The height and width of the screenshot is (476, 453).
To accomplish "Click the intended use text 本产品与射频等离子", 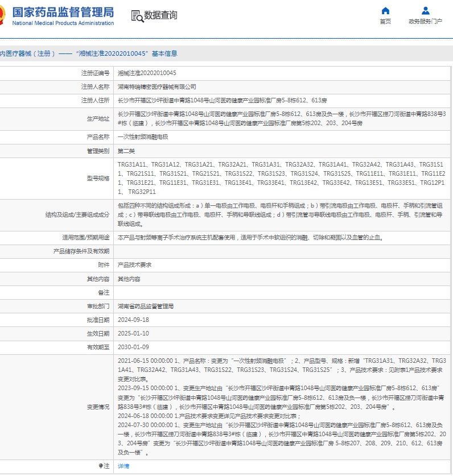I will click(x=250, y=238).
